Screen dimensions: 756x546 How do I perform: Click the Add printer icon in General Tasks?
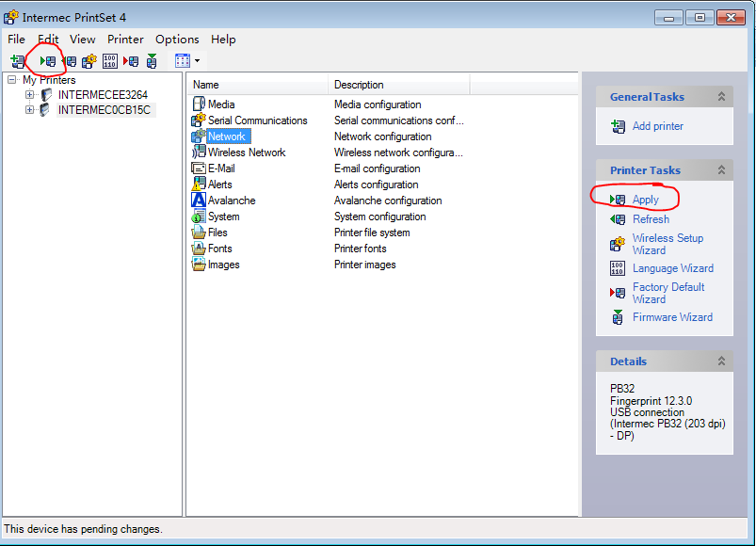618,126
